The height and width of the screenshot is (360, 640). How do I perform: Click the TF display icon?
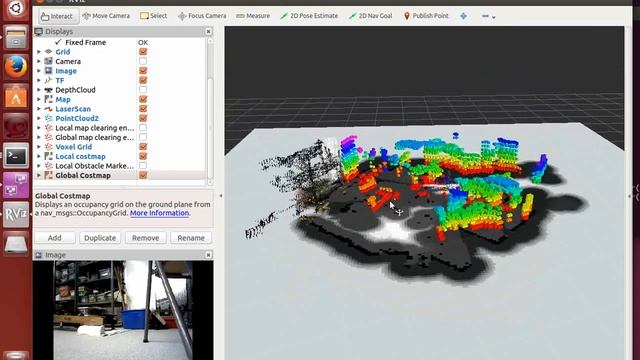[49, 80]
